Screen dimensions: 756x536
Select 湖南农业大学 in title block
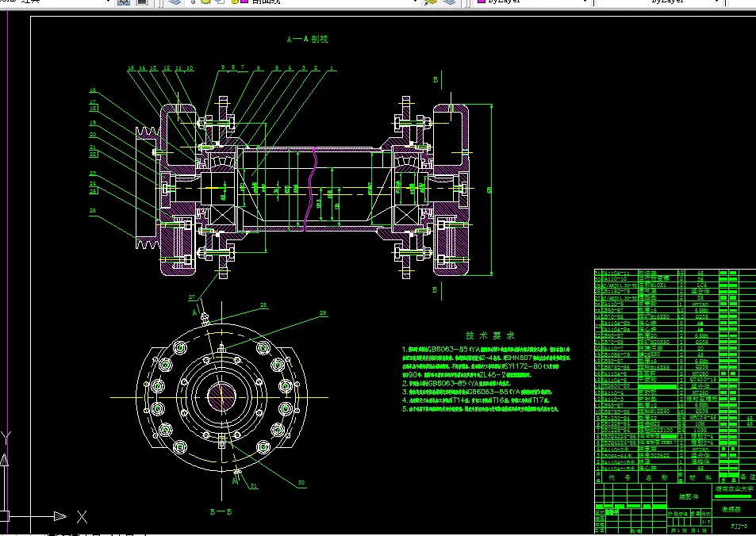click(733, 488)
